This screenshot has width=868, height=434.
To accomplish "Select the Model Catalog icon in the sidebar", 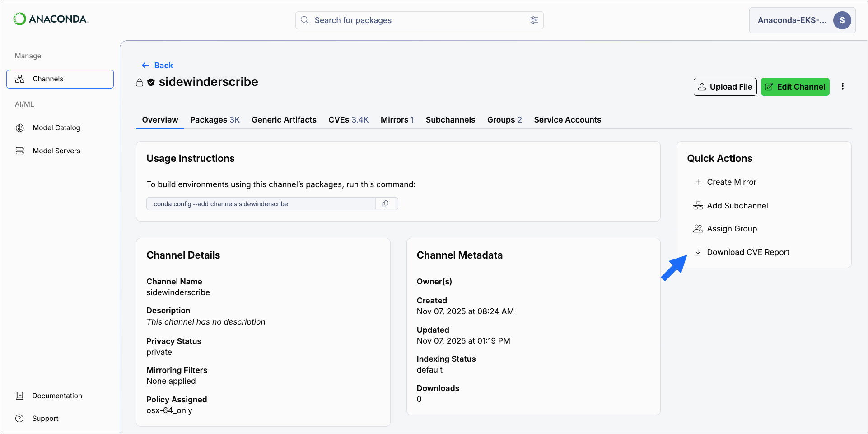I will tap(20, 127).
